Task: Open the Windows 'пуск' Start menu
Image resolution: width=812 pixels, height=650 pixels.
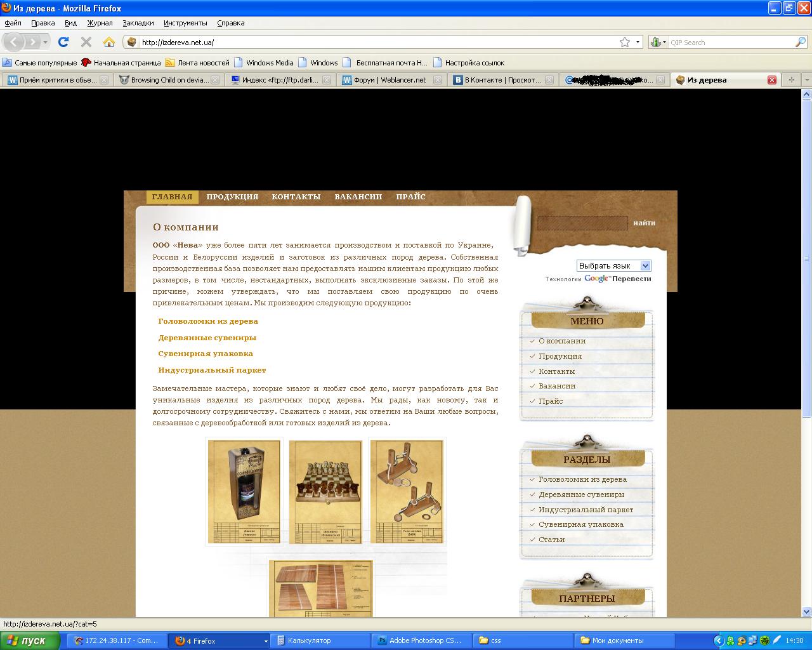Action: click(30, 641)
